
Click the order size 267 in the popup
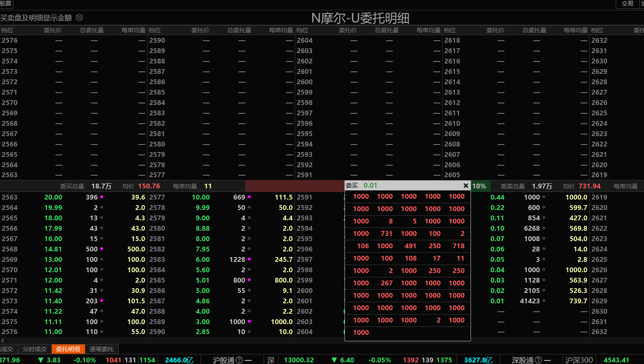387,283
